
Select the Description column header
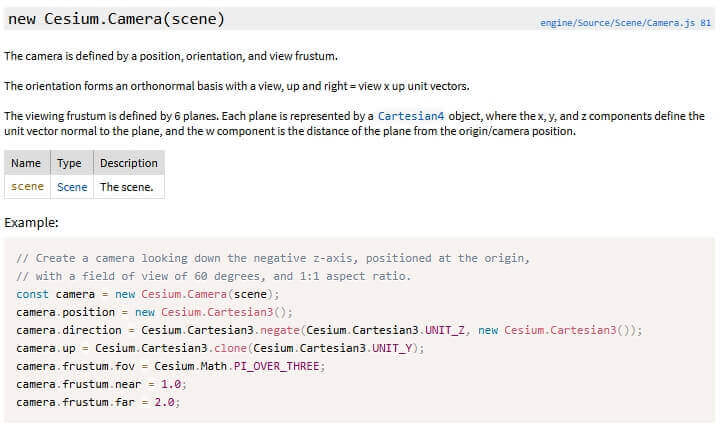[x=129, y=163]
